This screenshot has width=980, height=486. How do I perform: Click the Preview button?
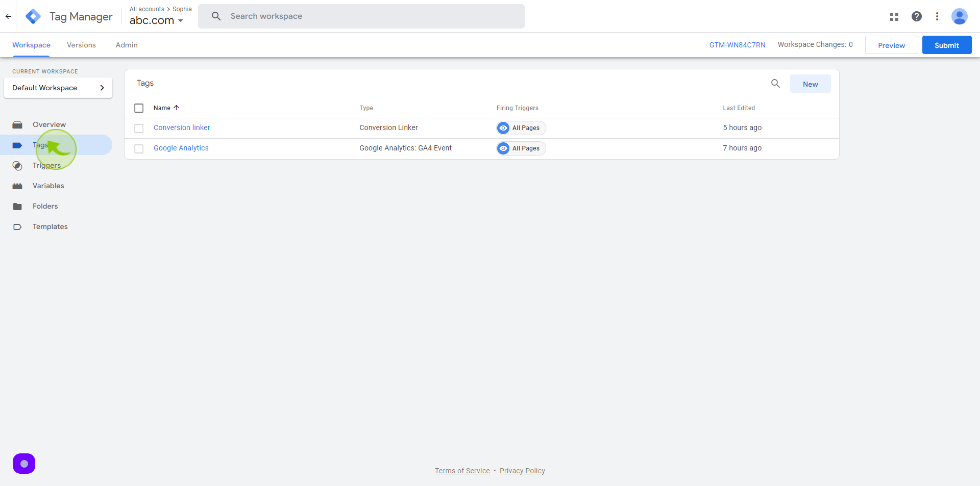891,45
